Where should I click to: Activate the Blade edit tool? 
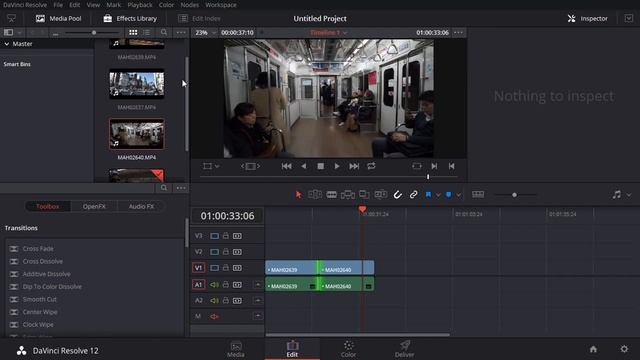click(x=331, y=195)
